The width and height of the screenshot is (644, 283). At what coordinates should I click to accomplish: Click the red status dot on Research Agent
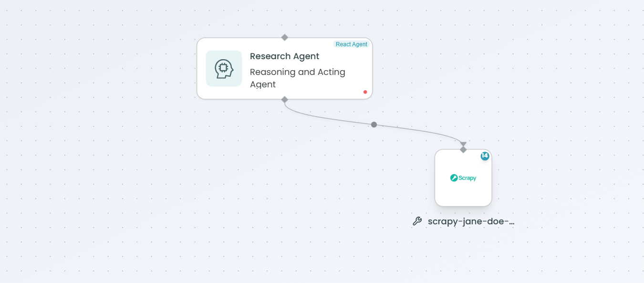coord(365,92)
